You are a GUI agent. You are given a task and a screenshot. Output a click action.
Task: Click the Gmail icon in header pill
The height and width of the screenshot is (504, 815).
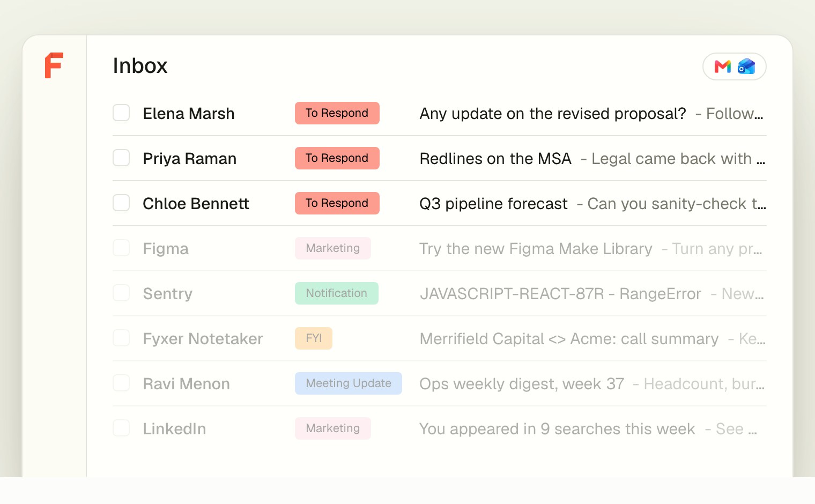pyautogui.click(x=723, y=66)
